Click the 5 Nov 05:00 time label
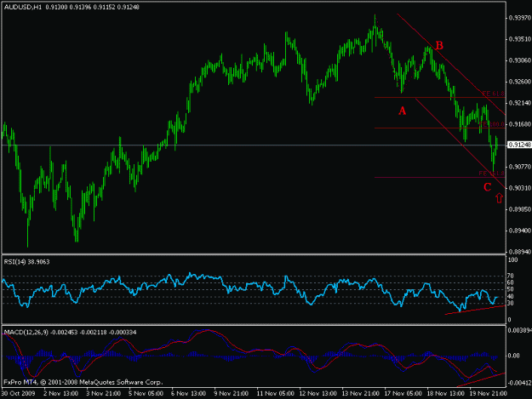Image resolution: width=532 pixels, height=399 pixels. 146,393
